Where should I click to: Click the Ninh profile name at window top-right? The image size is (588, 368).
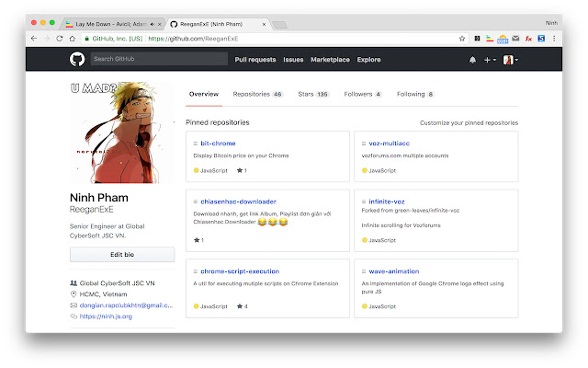click(x=551, y=23)
